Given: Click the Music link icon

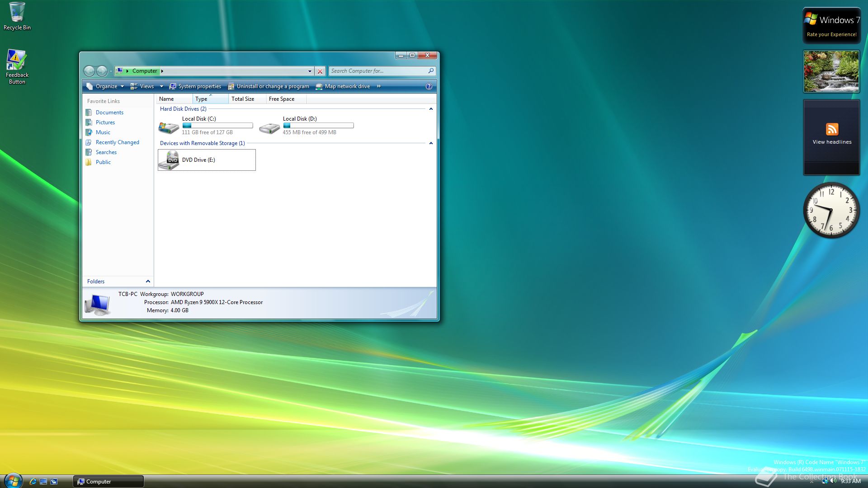Looking at the screenshot, I should pos(89,132).
